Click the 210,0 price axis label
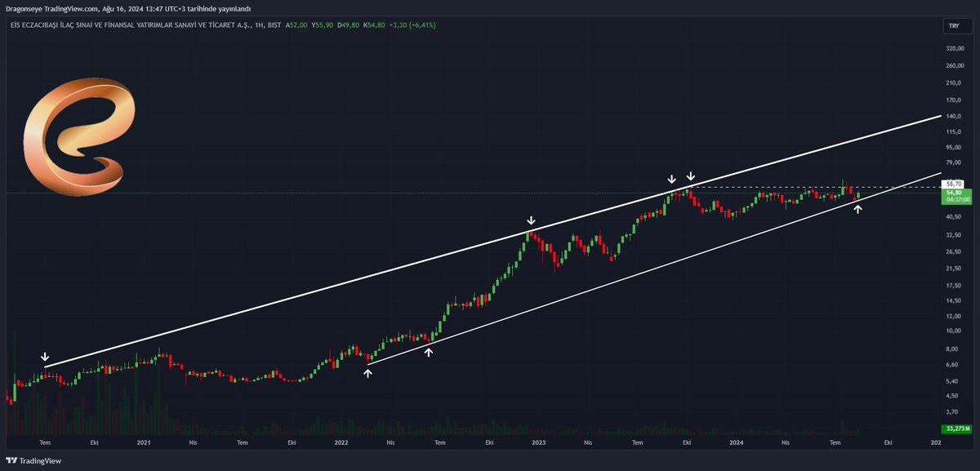980x471 pixels. (953, 82)
